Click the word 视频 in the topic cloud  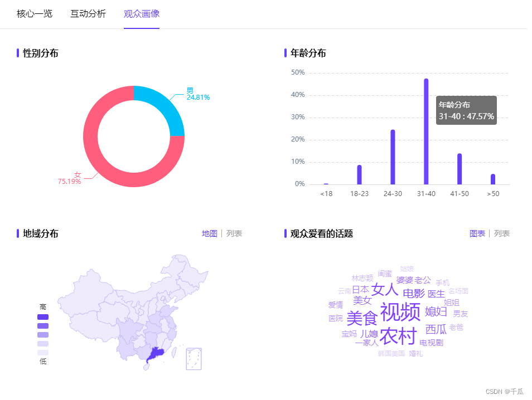(400, 312)
